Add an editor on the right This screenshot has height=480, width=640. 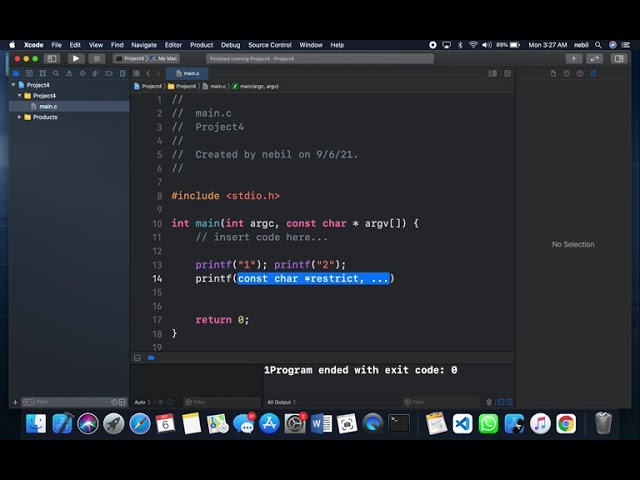point(507,73)
